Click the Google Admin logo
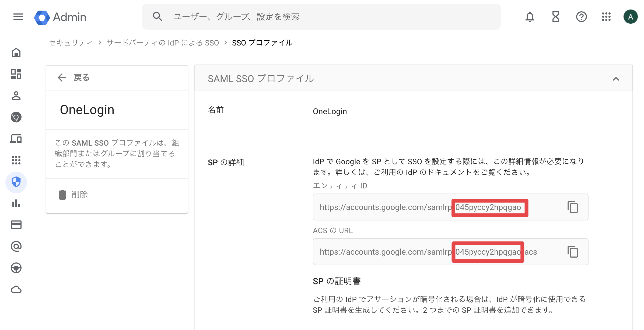This screenshot has width=644, height=330. click(x=60, y=17)
